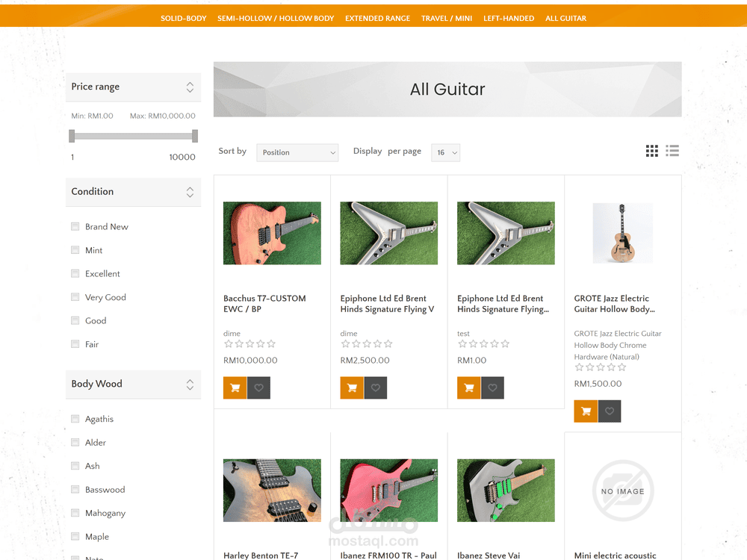View the red Ibanez FRM100 image
The height and width of the screenshot is (560, 747).
point(388,490)
